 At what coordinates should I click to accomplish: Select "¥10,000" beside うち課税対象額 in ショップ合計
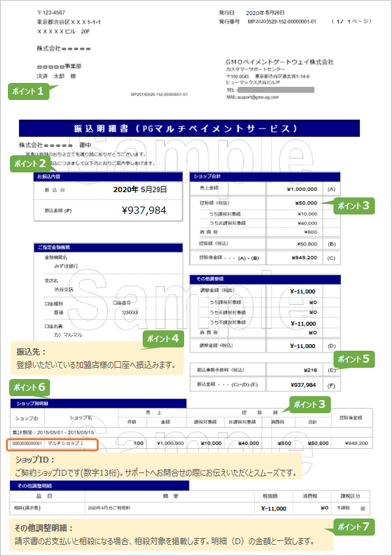(308, 214)
